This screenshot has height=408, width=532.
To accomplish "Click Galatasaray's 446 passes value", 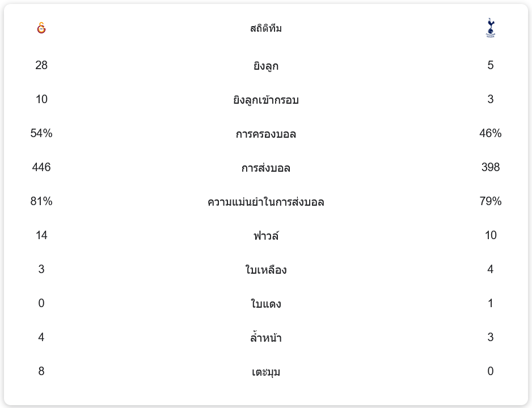I will click(x=41, y=167).
